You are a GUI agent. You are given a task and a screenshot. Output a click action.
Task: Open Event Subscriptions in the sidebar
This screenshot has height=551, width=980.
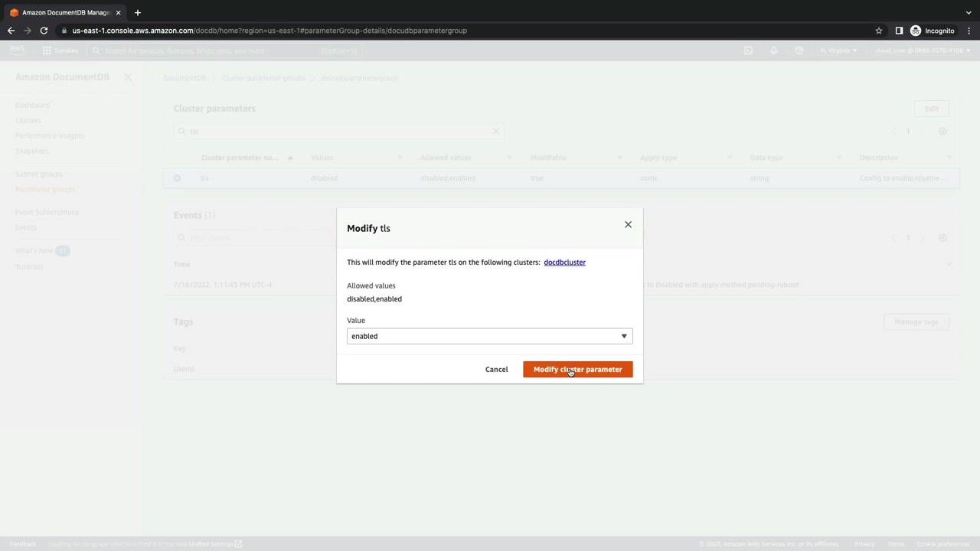click(x=47, y=212)
